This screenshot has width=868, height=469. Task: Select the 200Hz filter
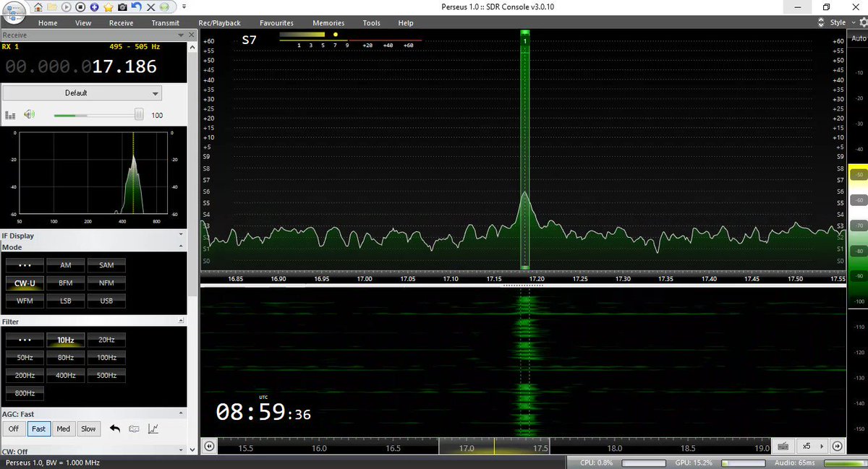(x=25, y=376)
